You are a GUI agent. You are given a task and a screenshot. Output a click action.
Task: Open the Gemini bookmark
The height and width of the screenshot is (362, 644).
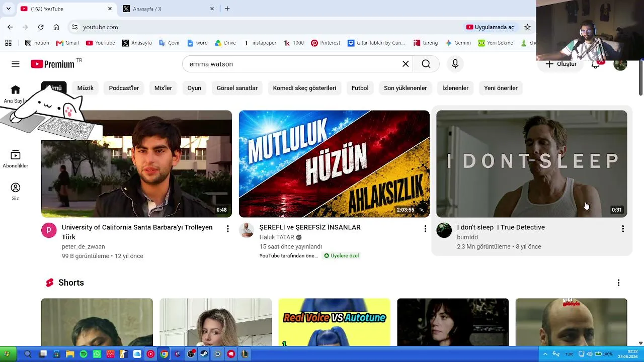point(458,43)
